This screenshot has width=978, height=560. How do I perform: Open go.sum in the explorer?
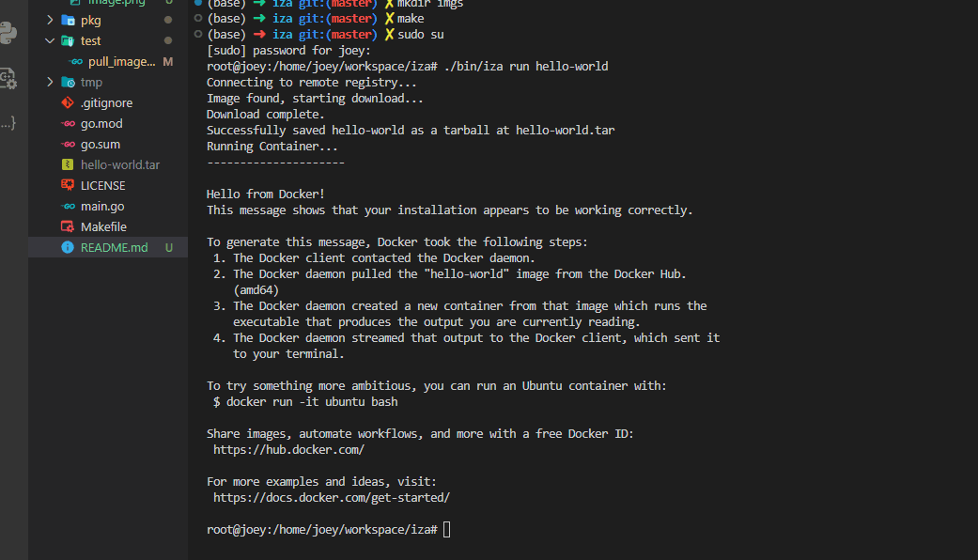click(x=101, y=145)
